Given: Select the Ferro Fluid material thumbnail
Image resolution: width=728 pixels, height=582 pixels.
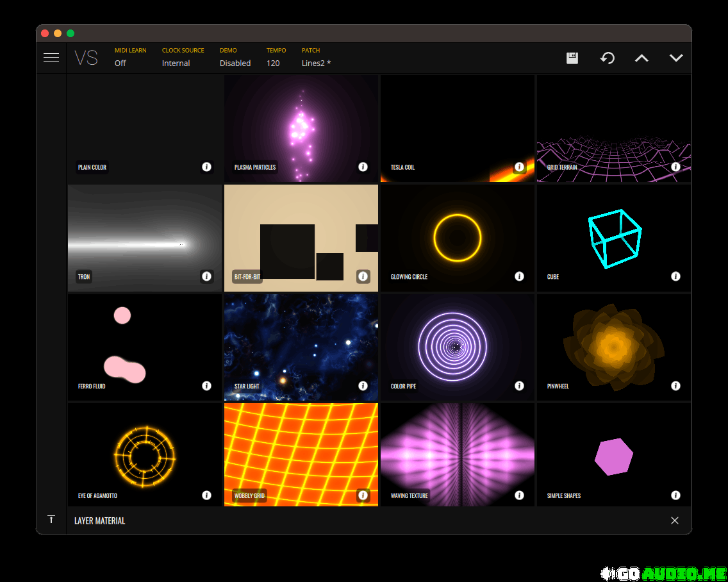Looking at the screenshot, I should pos(145,348).
